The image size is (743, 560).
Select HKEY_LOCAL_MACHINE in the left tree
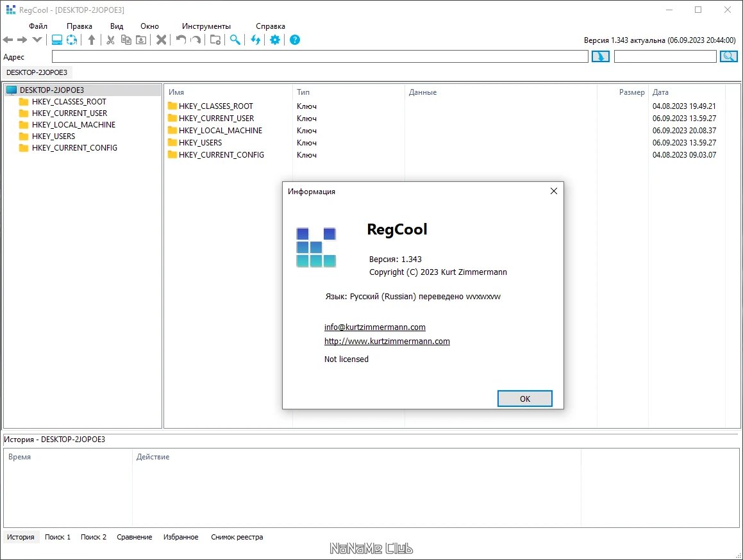(x=74, y=124)
